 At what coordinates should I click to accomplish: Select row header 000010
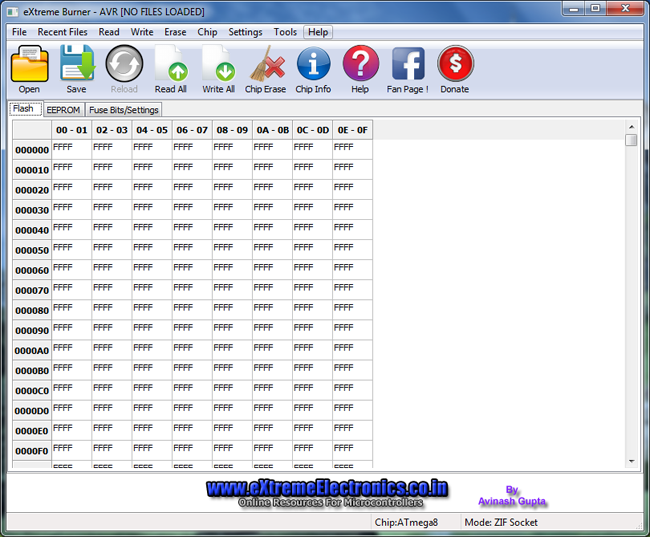(x=32, y=170)
